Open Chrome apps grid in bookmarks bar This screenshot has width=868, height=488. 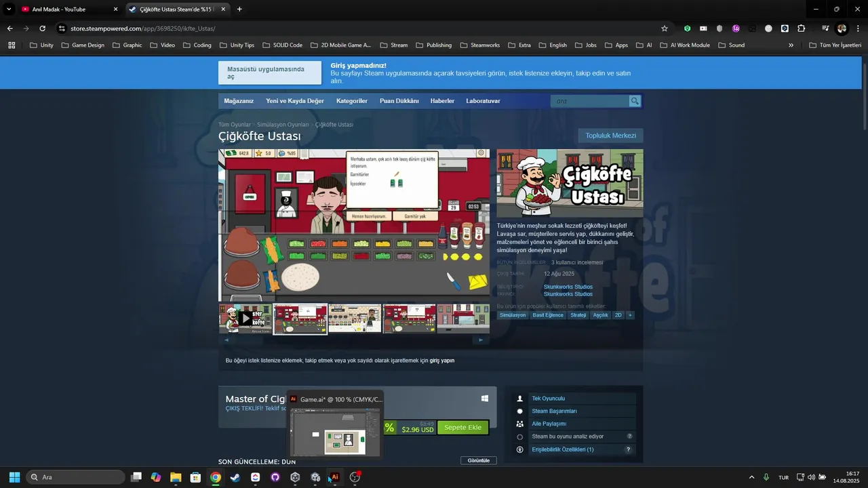click(12, 45)
